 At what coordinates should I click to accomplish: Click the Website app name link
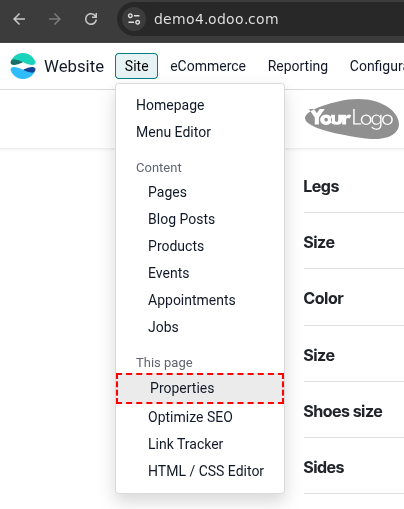[74, 66]
